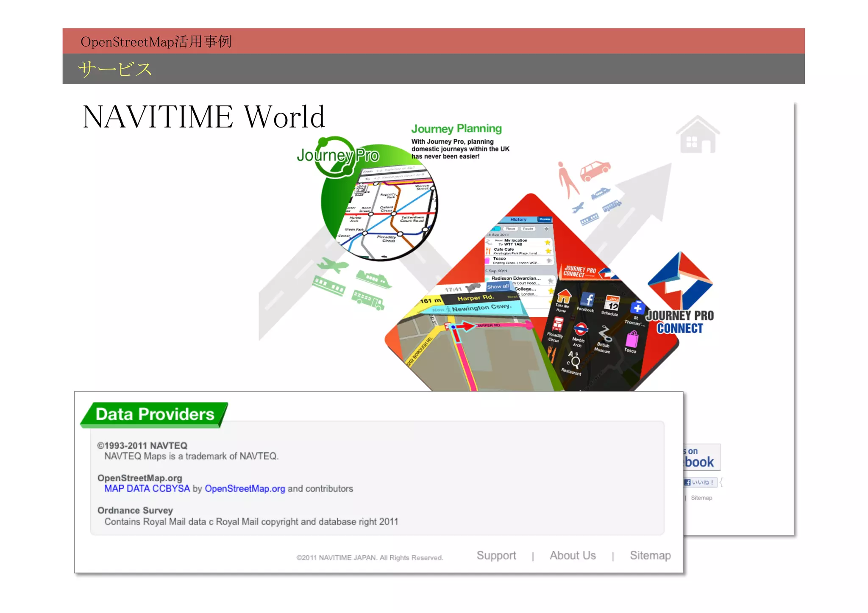The width and height of the screenshot is (868, 613).
Task: Tap the Tesco shopping bag icon
Action: click(x=632, y=339)
